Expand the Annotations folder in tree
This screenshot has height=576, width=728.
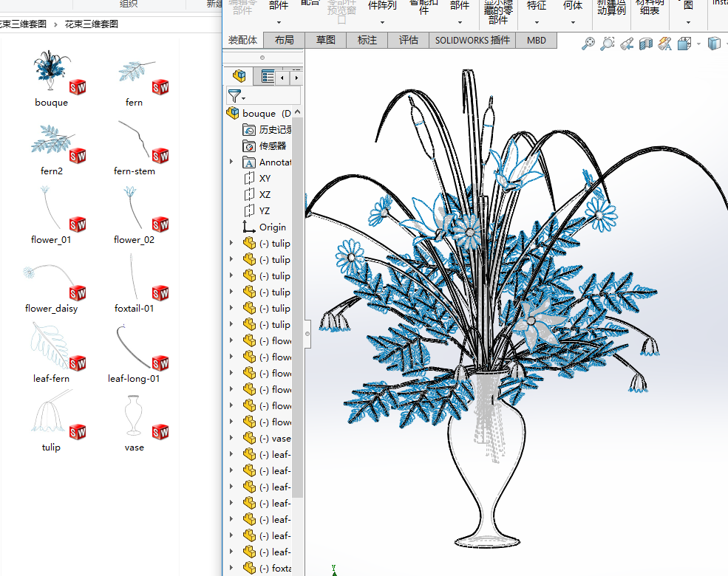(x=231, y=162)
